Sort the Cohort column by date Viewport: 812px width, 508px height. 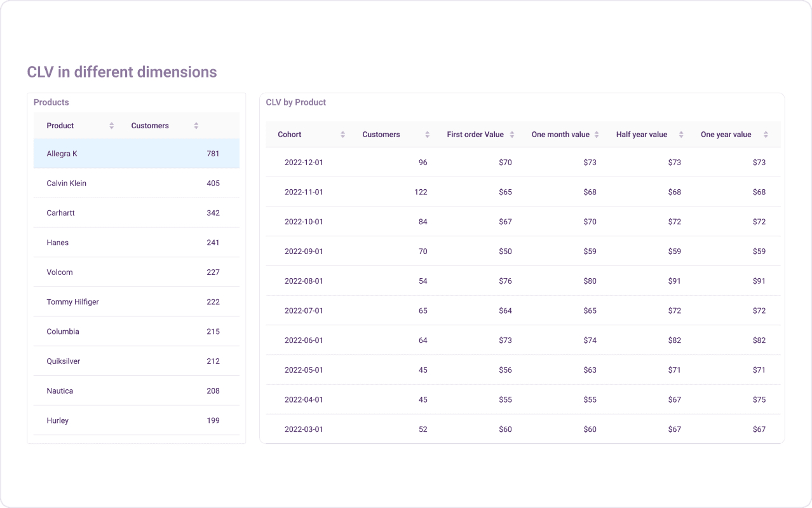pyautogui.click(x=342, y=134)
